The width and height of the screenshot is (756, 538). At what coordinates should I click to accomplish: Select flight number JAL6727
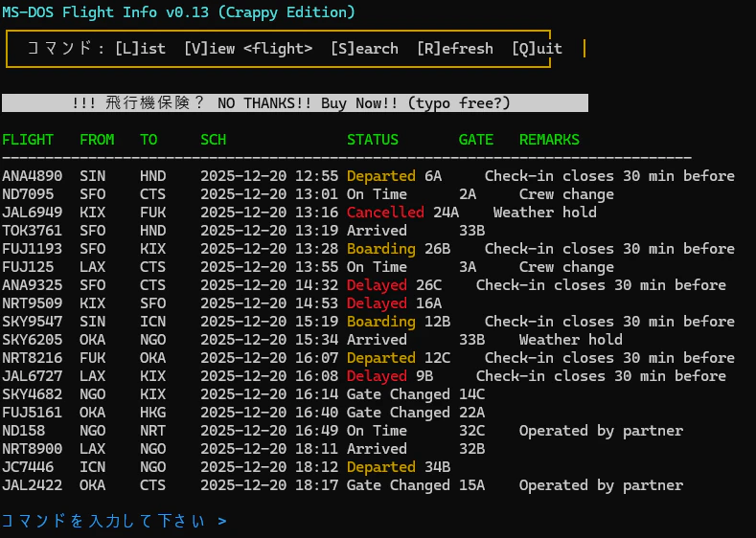click(33, 376)
